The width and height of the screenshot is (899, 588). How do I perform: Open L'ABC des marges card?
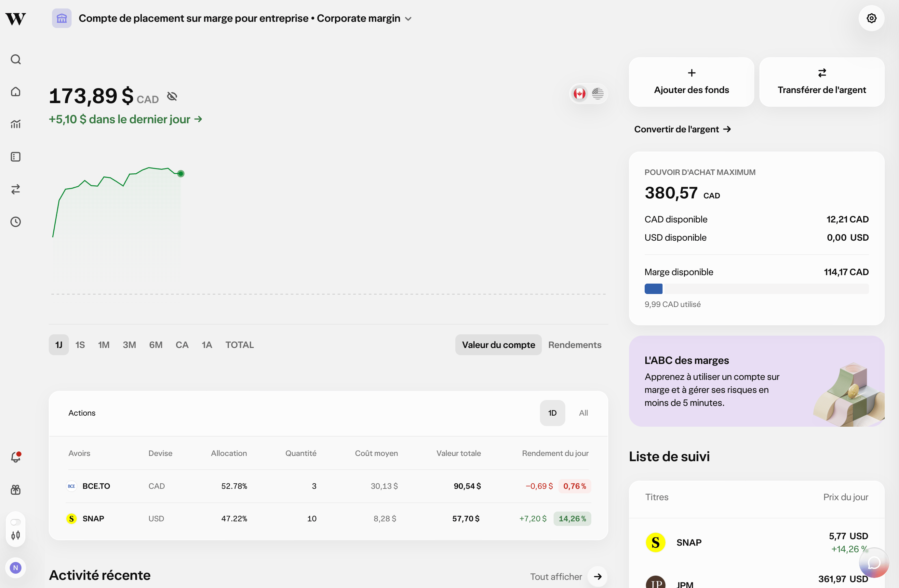pyautogui.click(x=756, y=381)
